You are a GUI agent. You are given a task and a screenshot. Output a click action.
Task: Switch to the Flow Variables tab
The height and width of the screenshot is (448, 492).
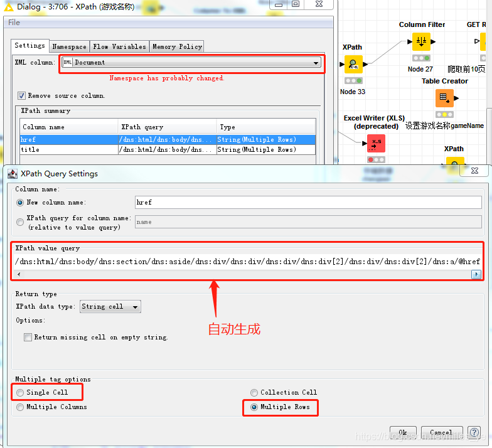click(119, 46)
